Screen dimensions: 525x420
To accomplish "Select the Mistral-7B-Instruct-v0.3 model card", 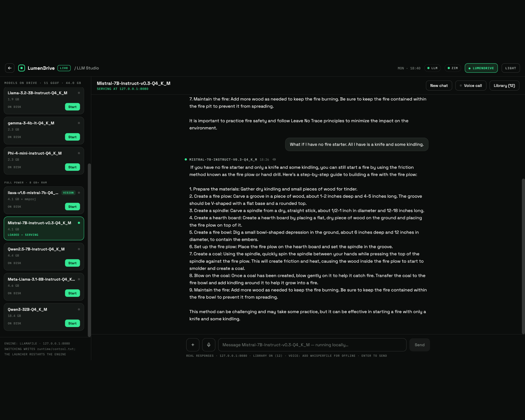I will point(44,229).
